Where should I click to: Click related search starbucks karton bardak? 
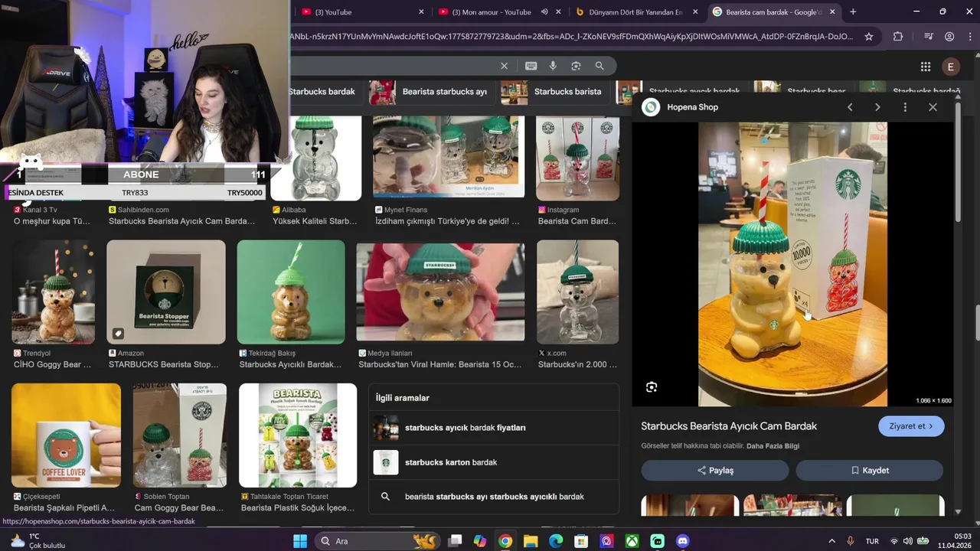(x=495, y=462)
